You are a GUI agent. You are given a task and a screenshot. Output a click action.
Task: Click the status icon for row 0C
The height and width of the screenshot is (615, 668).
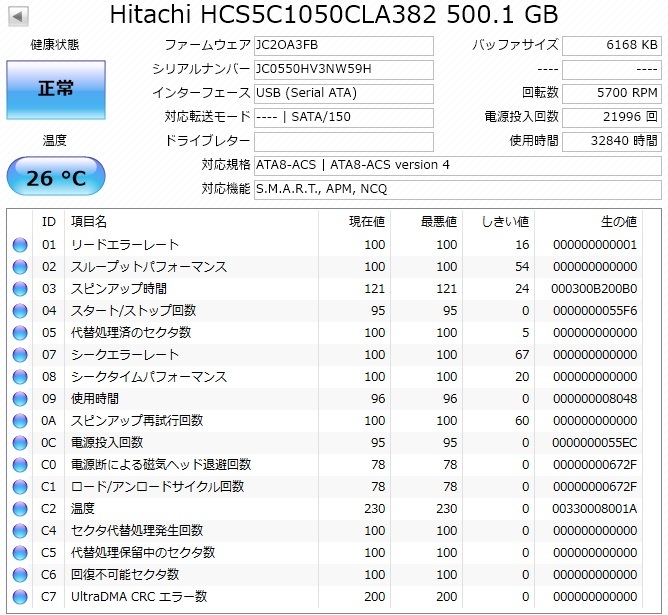point(20,443)
